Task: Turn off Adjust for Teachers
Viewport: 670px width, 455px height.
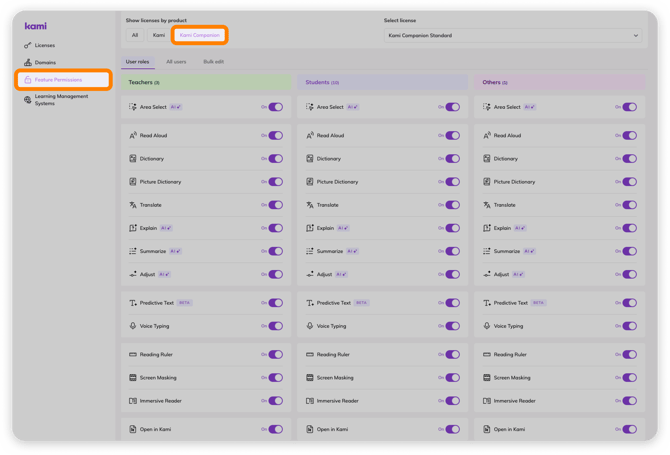Action: click(x=276, y=274)
